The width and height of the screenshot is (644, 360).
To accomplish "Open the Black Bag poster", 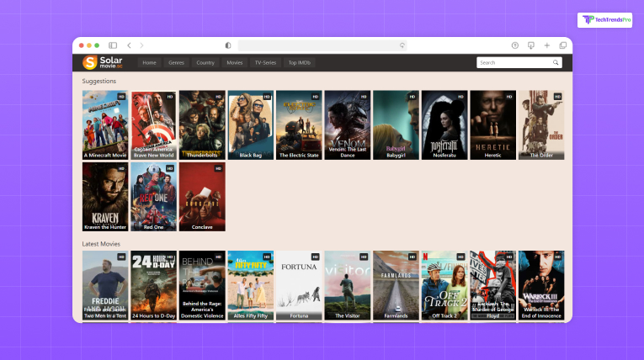I will point(251,124).
